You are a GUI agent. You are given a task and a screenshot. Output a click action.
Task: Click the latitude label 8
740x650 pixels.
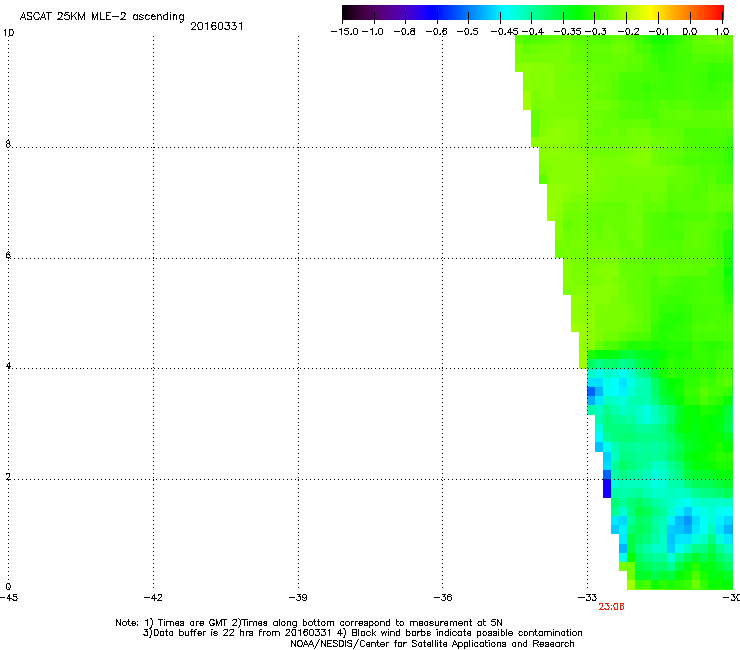(x=8, y=144)
